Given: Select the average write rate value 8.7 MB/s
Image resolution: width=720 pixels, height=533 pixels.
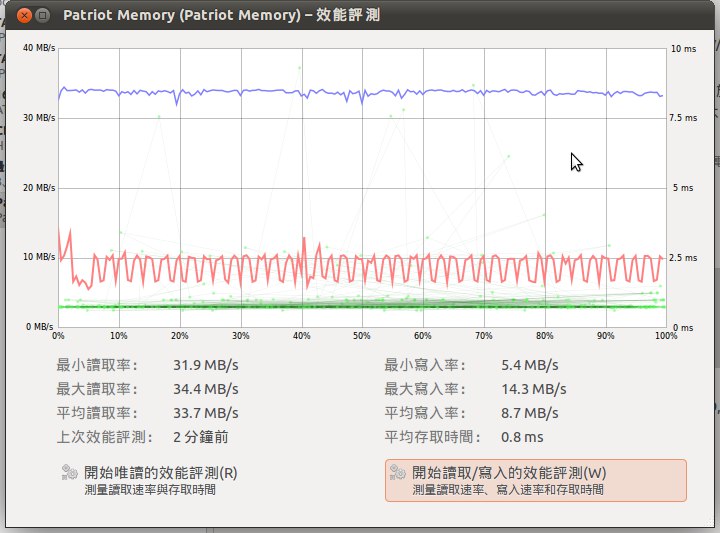Looking at the screenshot, I should [530, 413].
